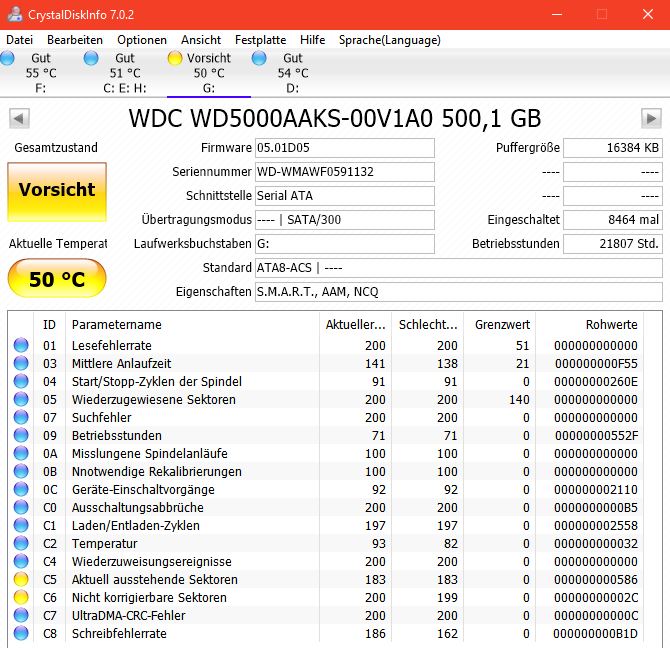This screenshot has width=670, height=648.
Task: Click the yellow status orb for drive G:
Action: tap(175, 58)
